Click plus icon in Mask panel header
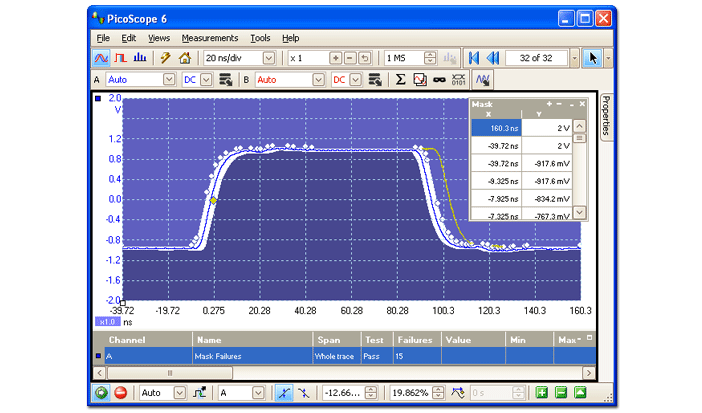 (x=549, y=104)
